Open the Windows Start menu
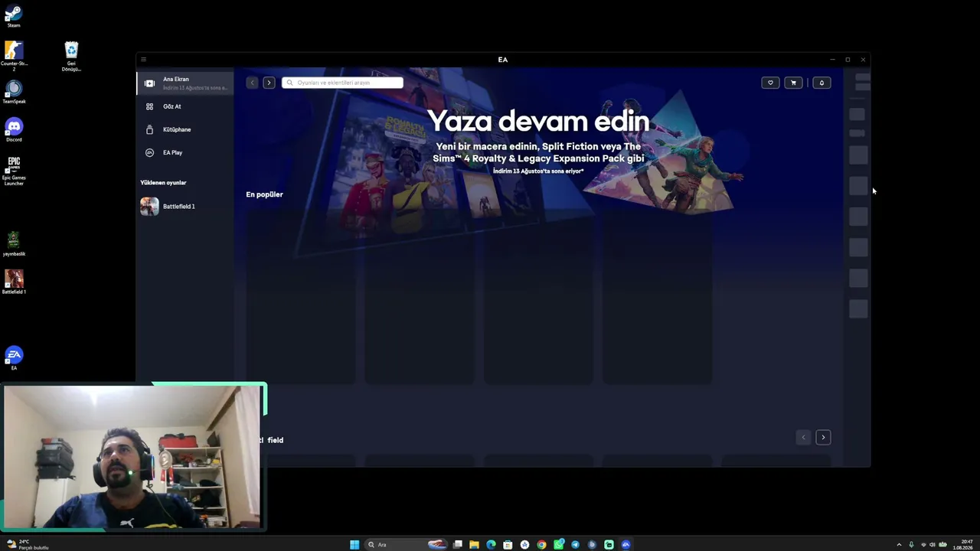The height and width of the screenshot is (551, 980). pyautogui.click(x=354, y=545)
